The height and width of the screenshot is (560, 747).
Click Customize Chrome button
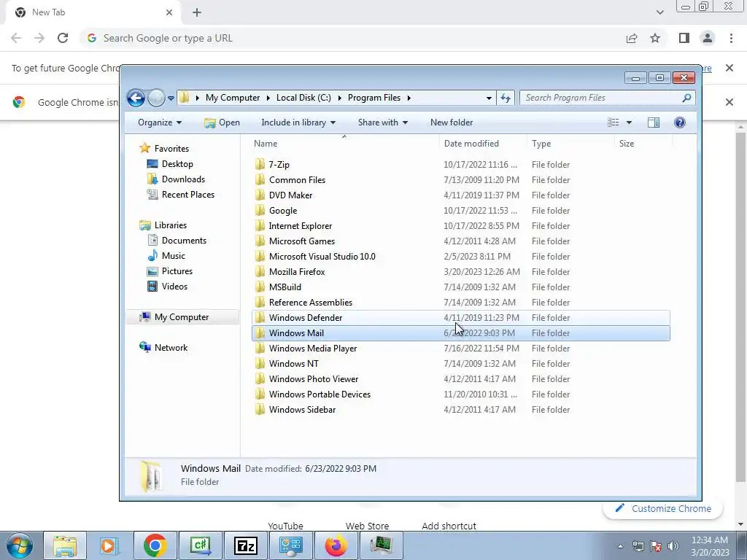click(x=662, y=508)
